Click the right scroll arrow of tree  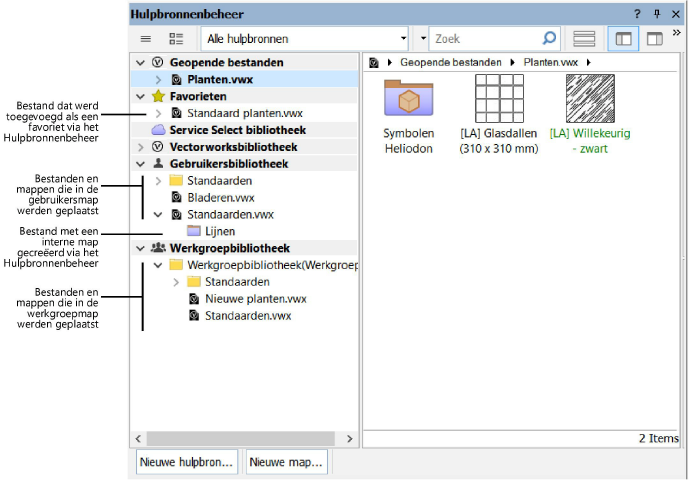pos(350,439)
